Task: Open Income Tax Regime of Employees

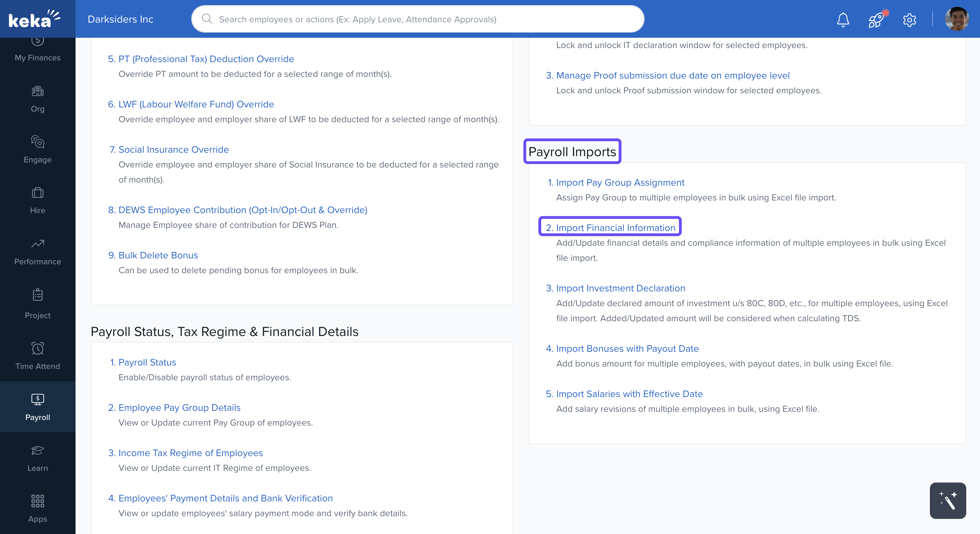Action: click(190, 453)
